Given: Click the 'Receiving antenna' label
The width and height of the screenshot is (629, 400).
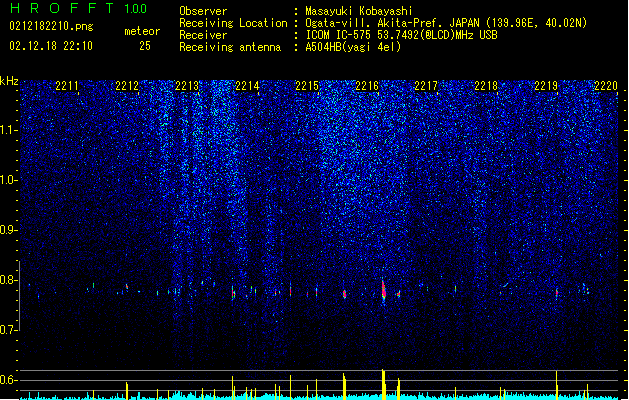Looking at the screenshot, I should click(230, 47).
